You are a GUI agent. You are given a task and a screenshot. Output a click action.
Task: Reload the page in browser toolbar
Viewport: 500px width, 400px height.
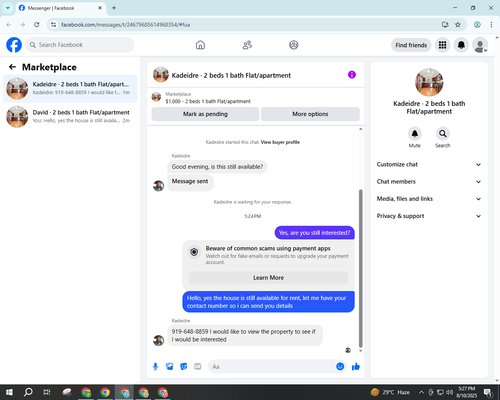[37, 25]
